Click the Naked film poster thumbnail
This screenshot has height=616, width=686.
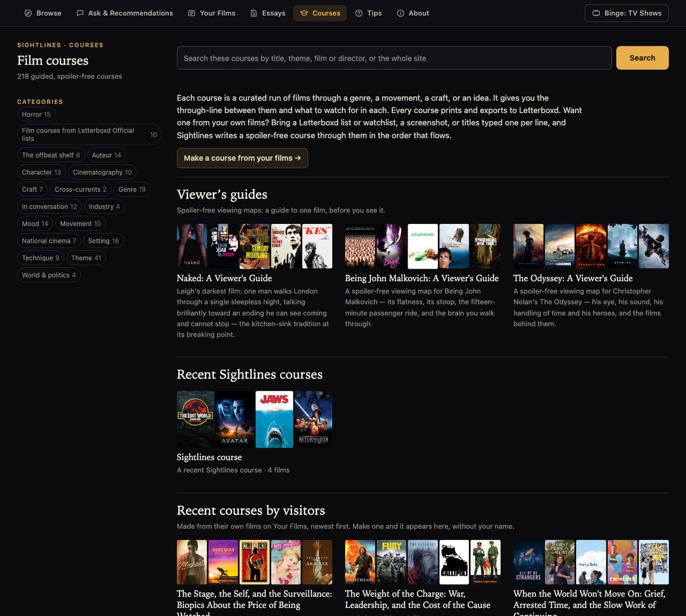point(192,246)
